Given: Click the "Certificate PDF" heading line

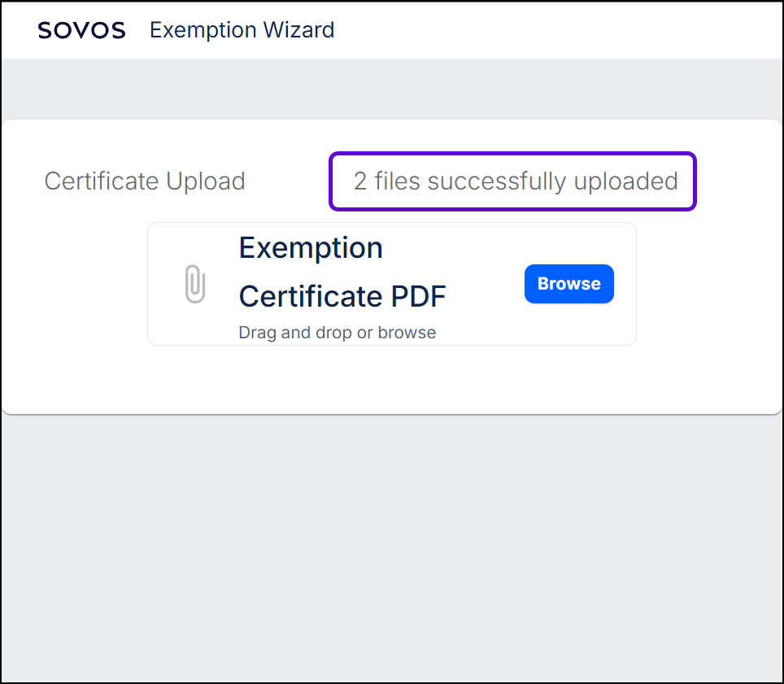Looking at the screenshot, I should [x=342, y=296].
